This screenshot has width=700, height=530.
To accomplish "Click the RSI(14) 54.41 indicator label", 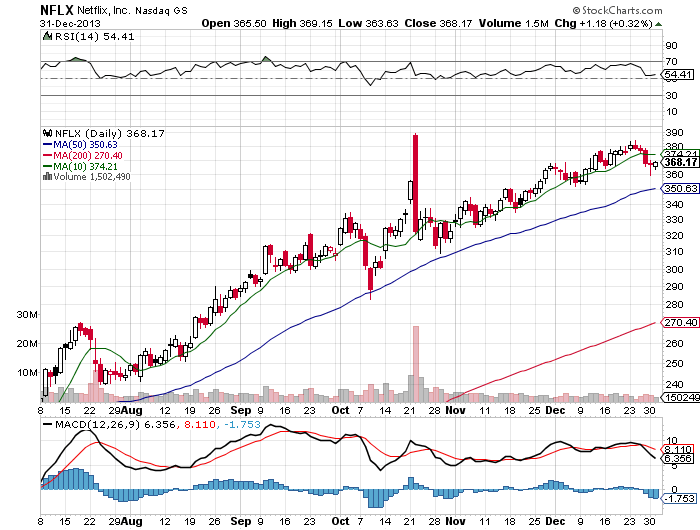I will 94,36.
